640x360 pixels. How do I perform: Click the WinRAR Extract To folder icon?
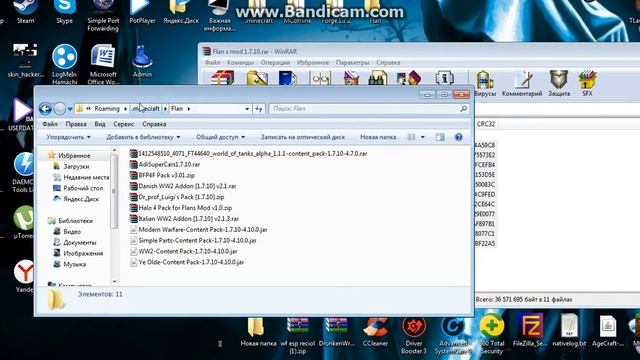click(x=257, y=78)
